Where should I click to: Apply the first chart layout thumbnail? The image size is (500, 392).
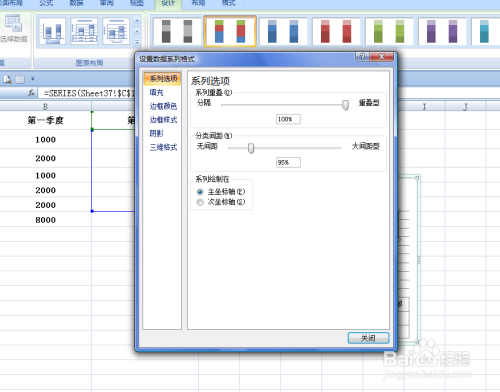pos(52,32)
